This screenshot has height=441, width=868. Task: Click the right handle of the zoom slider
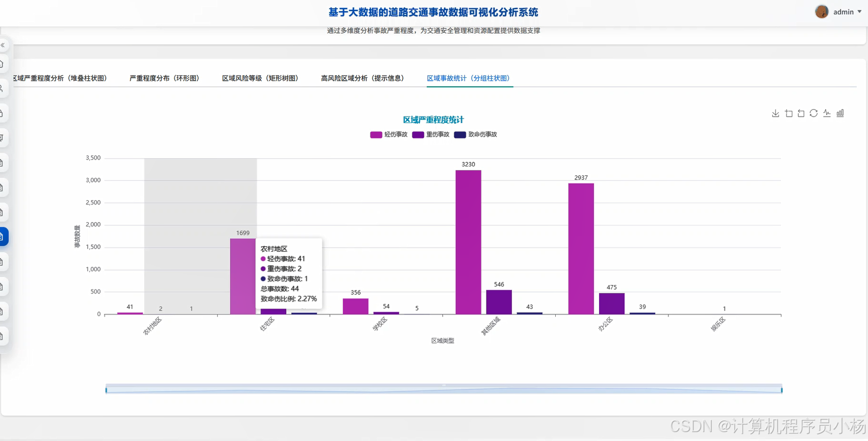782,390
